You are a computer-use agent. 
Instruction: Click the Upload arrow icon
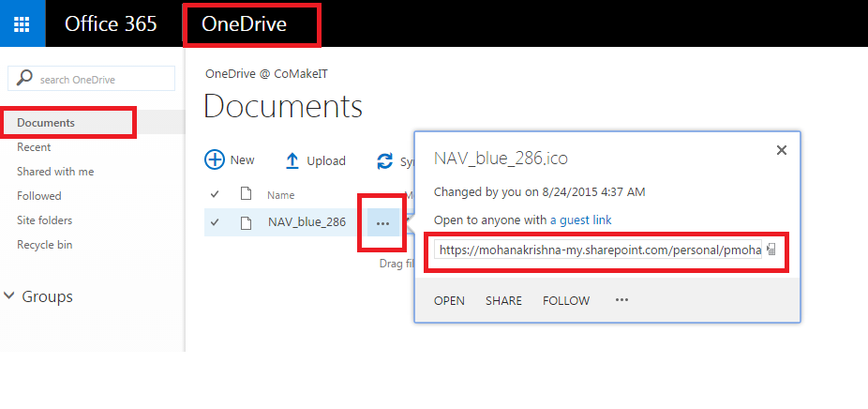click(292, 160)
